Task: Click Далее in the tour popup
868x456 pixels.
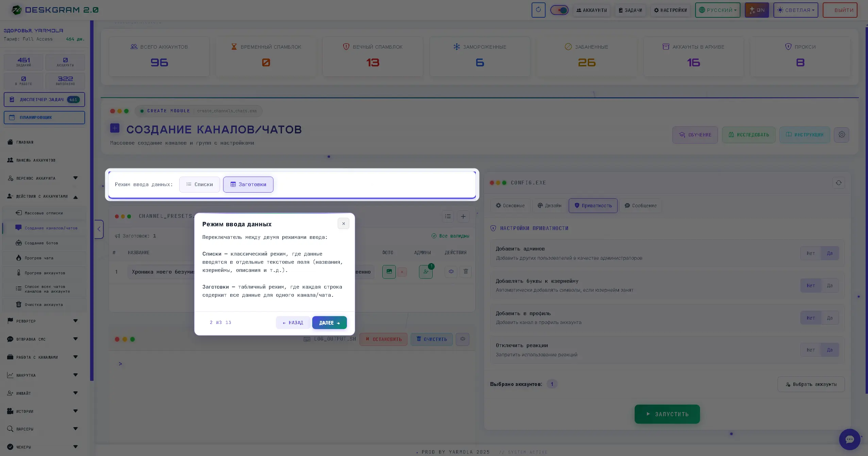Action: click(x=330, y=323)
